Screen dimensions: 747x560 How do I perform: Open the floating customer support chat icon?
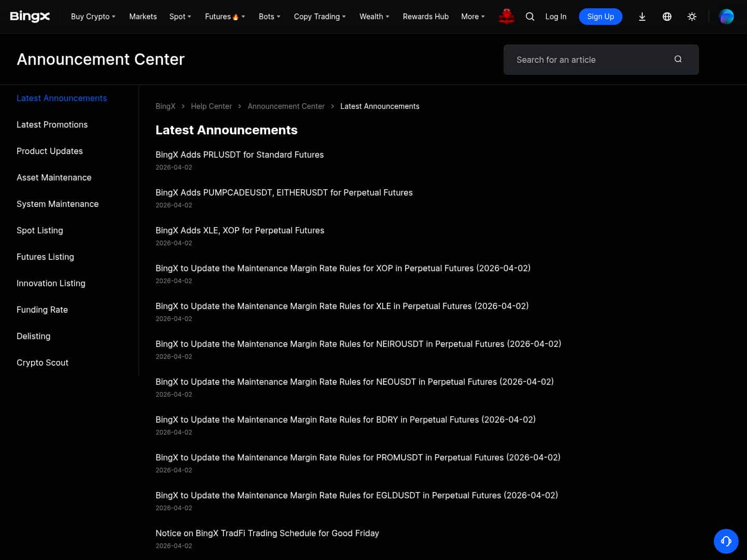[726, 541]
